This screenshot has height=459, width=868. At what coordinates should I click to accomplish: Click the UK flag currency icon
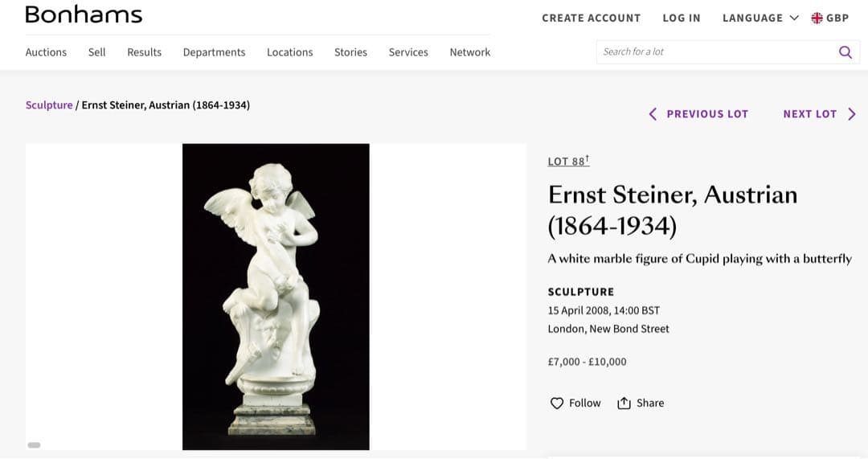pos(817,18)
